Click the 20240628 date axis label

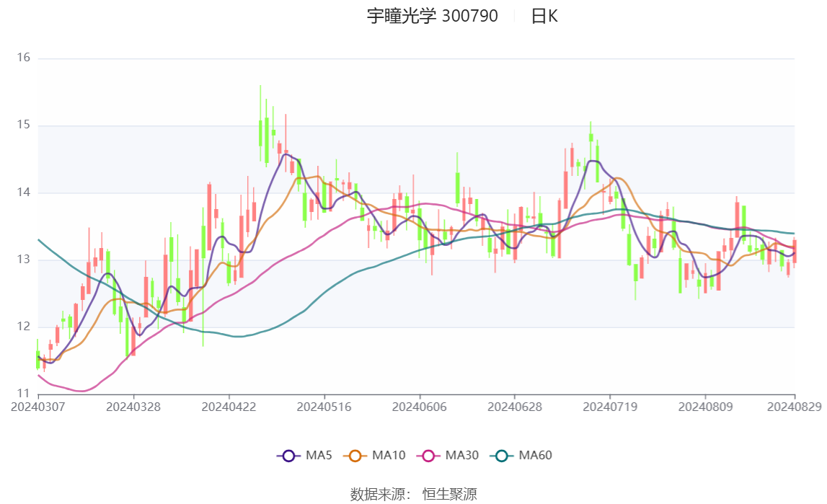[x=515, y=407]
